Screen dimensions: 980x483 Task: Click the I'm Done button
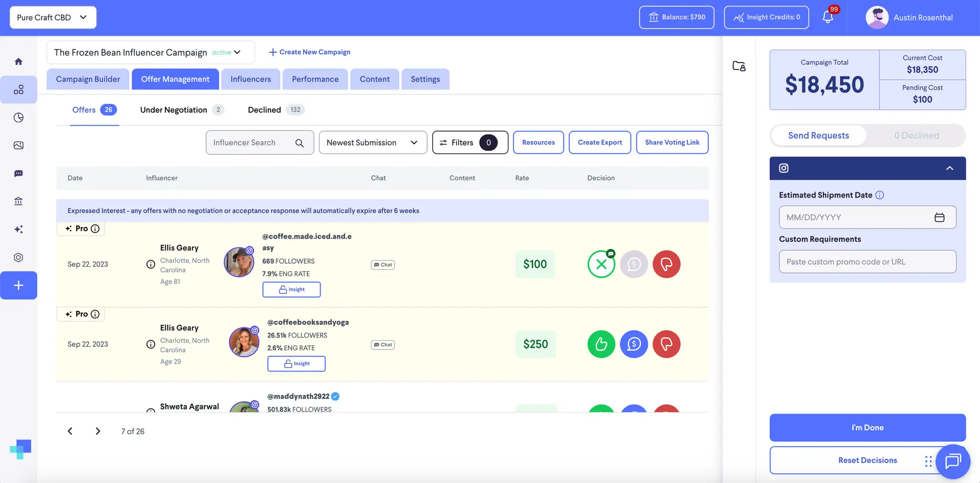867,427
